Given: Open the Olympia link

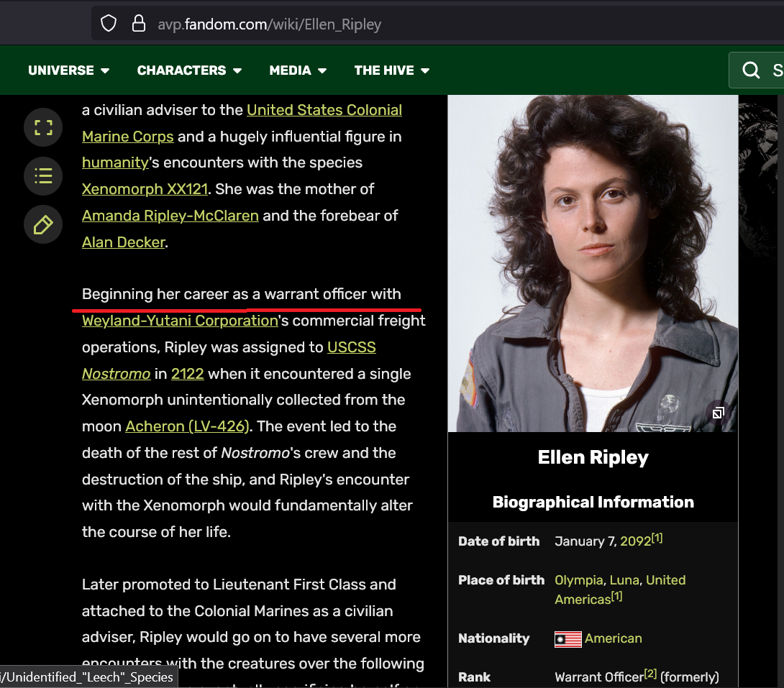Looking at the screenshot, I should click(579, 580).
